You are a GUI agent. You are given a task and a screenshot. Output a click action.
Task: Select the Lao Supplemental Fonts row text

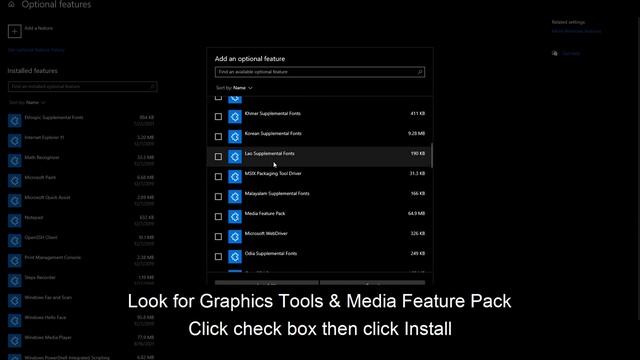(x=269, y=153)
